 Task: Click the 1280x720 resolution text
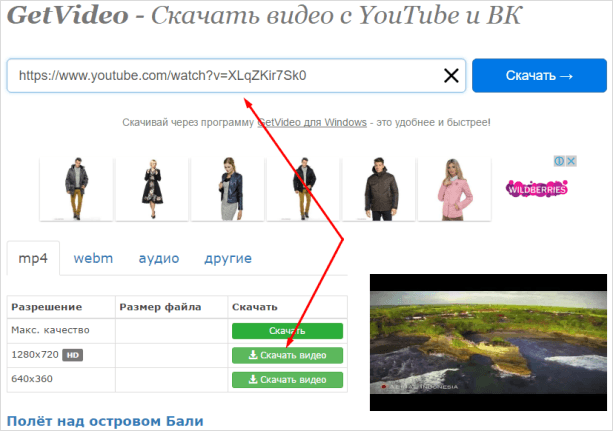tap(35, 355)
